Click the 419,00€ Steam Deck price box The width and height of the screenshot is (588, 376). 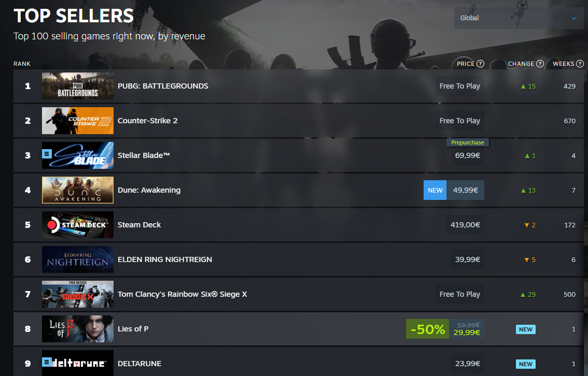(x=465, y=225)
